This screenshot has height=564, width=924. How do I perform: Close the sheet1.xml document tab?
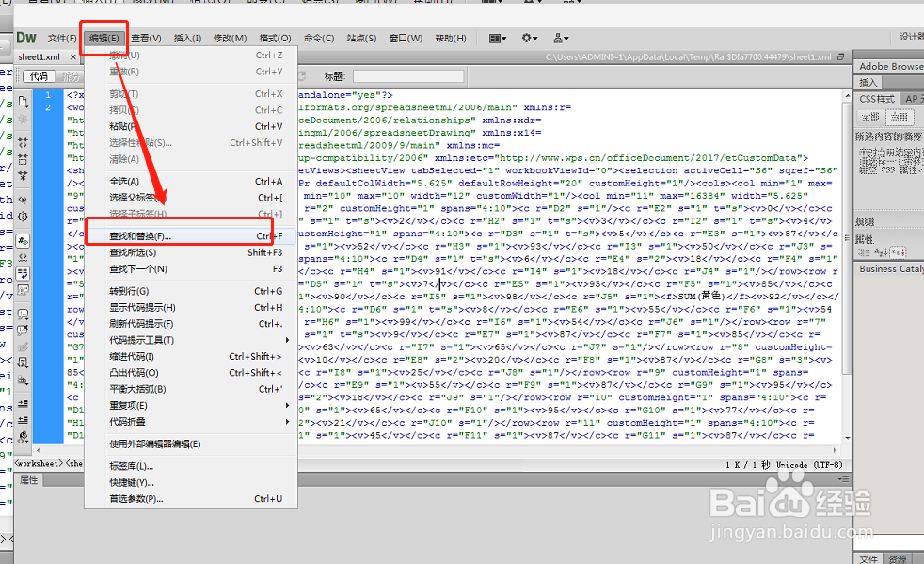(x=73, y=57)
